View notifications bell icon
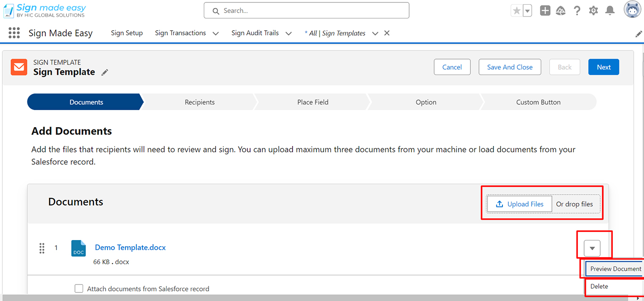Screen dimensions: 644x301 (610, 10)
